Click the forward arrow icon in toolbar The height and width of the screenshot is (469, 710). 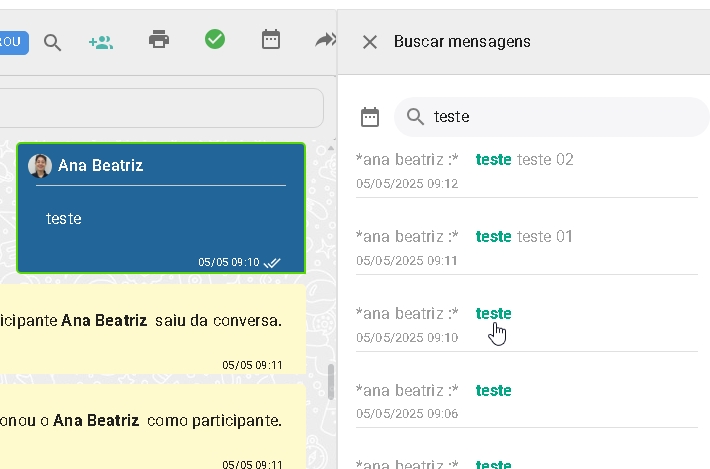point(326,40)
